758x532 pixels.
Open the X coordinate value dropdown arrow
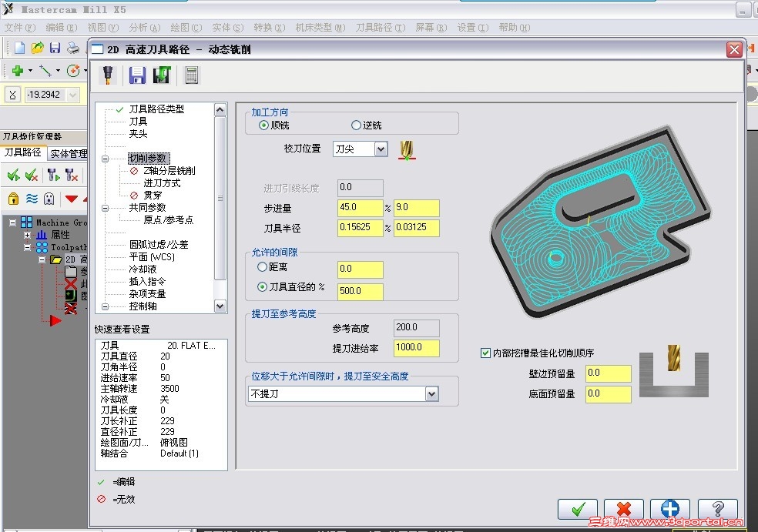pos(72,95)
